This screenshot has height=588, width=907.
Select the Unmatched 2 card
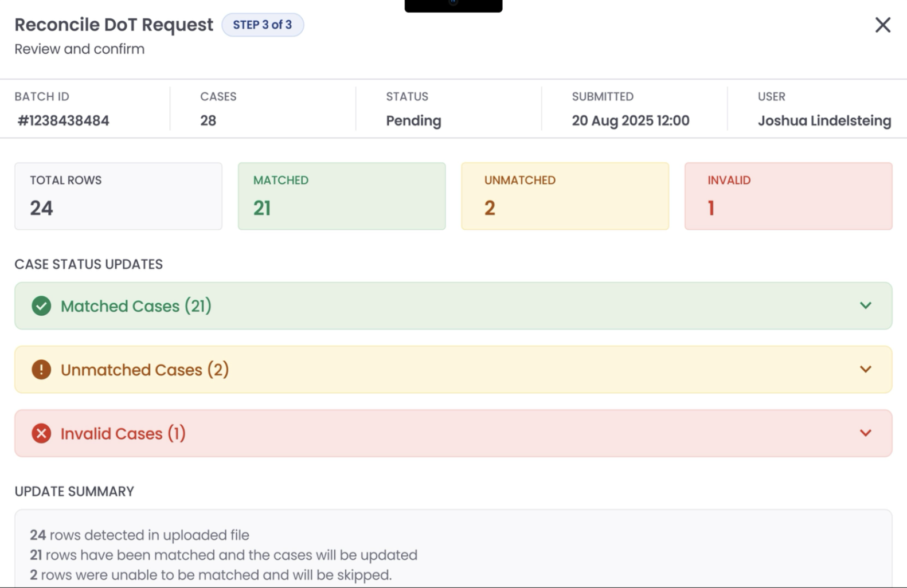pyautogui.click(x=565, y=196)
